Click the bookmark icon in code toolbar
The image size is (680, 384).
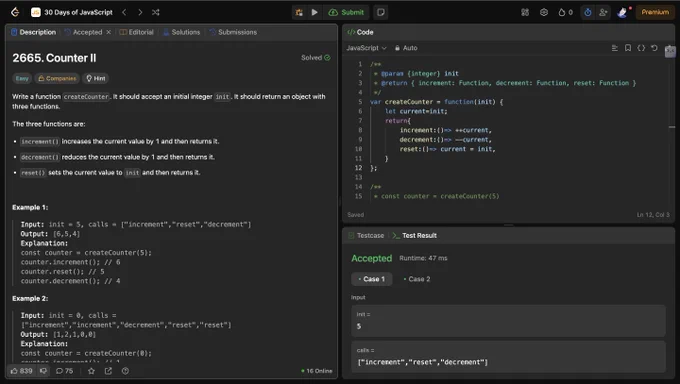tap(628, 48)
